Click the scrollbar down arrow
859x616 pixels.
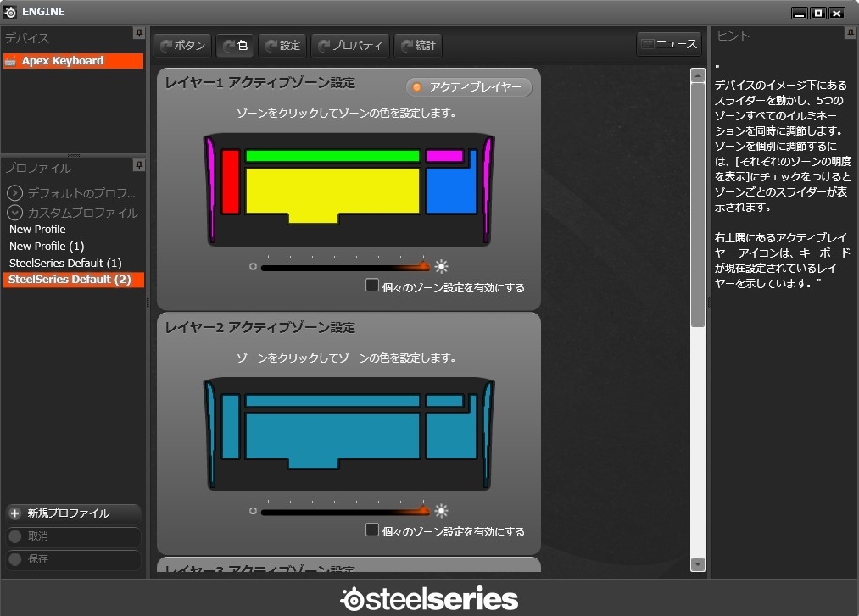click(x=697, y=564)
